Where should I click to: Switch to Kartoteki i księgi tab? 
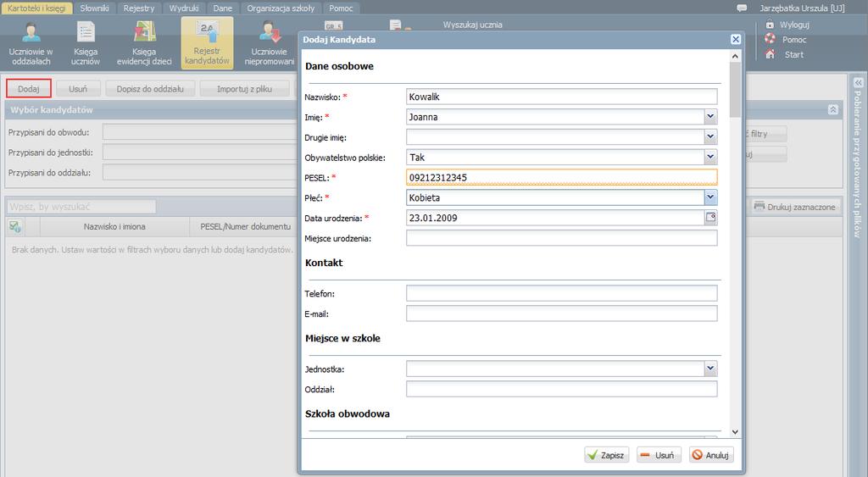pyautogui.click(x=36, y=8)
